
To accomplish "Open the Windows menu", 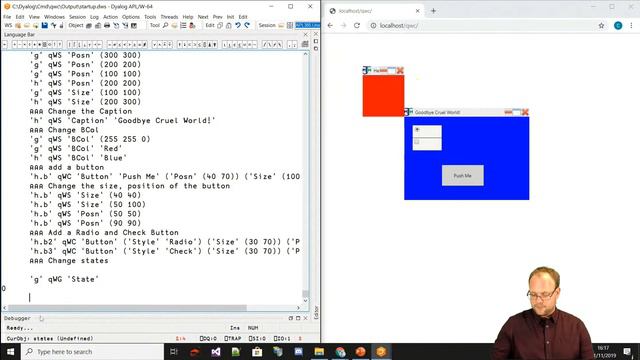I will (x=54, y=17).
